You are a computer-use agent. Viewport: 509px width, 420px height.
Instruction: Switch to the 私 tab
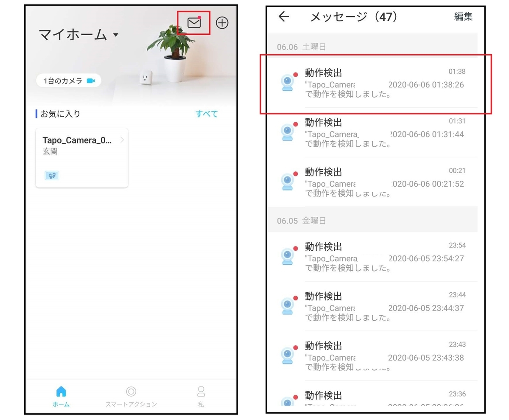[201, 396]
